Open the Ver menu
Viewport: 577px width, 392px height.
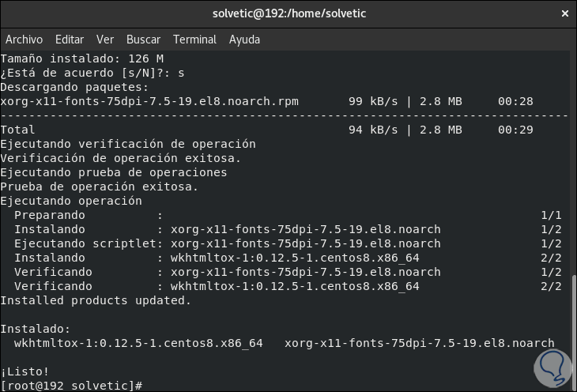[105, 39]
